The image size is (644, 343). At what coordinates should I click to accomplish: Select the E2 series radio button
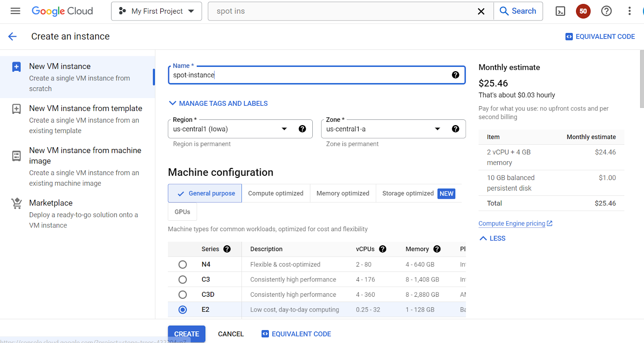pyautogui.click(x=183, y=310)
